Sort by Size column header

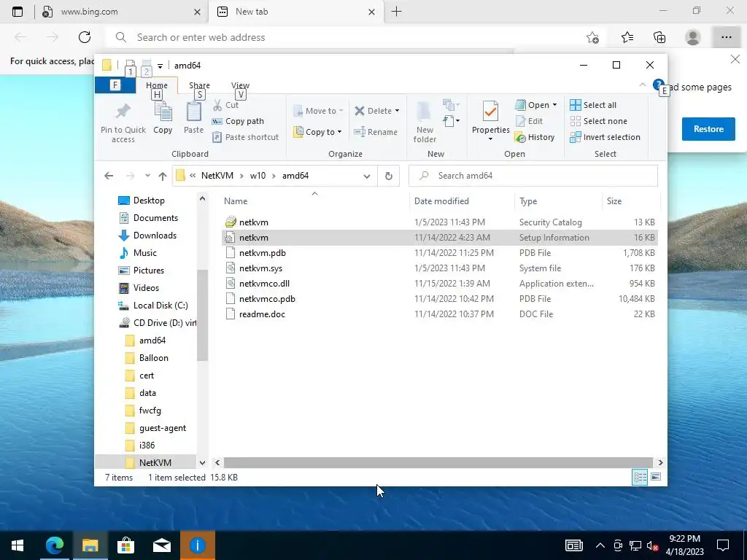[631, 201]
